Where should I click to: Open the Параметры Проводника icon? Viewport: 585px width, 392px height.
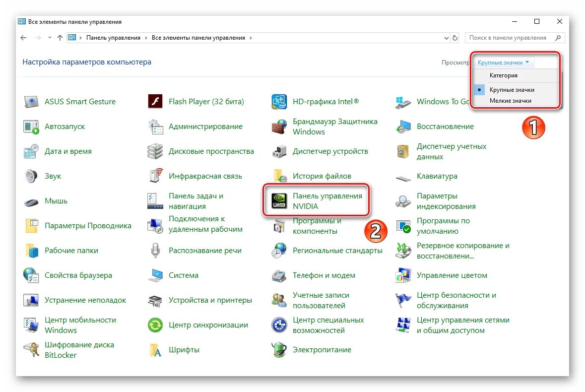pos(31,226)
